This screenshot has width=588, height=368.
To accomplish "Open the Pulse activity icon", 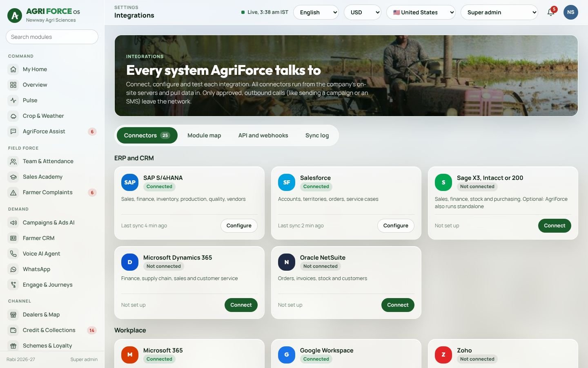I will (x=13, y=101).
